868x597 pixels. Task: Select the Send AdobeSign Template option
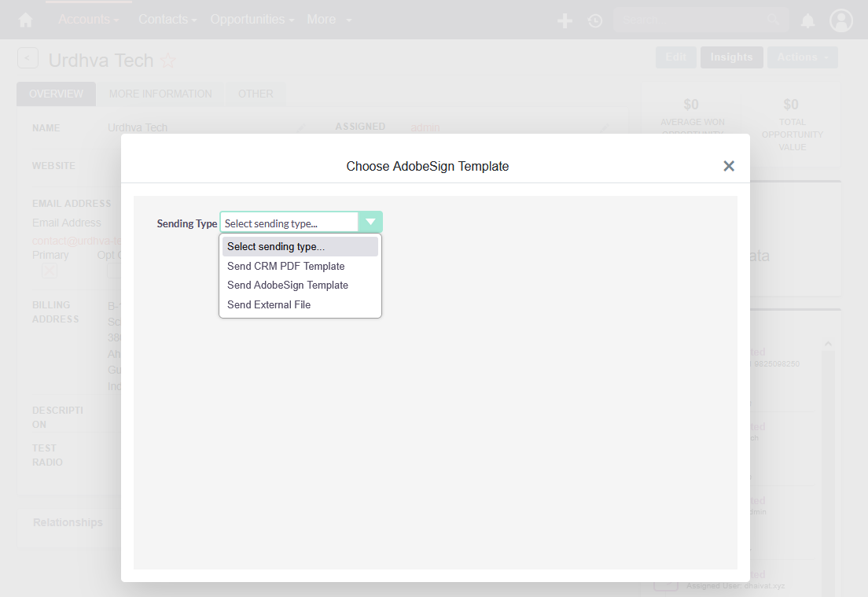pos(288,285)
